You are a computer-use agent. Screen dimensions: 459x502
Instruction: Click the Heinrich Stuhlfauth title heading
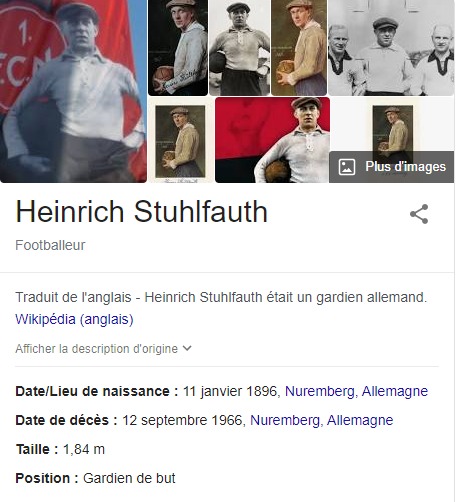tap(142, 212)
